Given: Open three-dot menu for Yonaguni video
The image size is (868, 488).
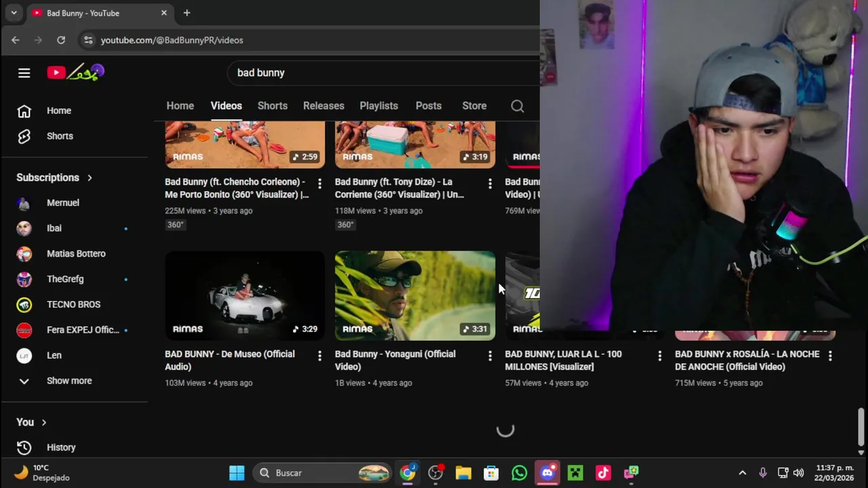Looking at the screenshot, I should (490, 355).
